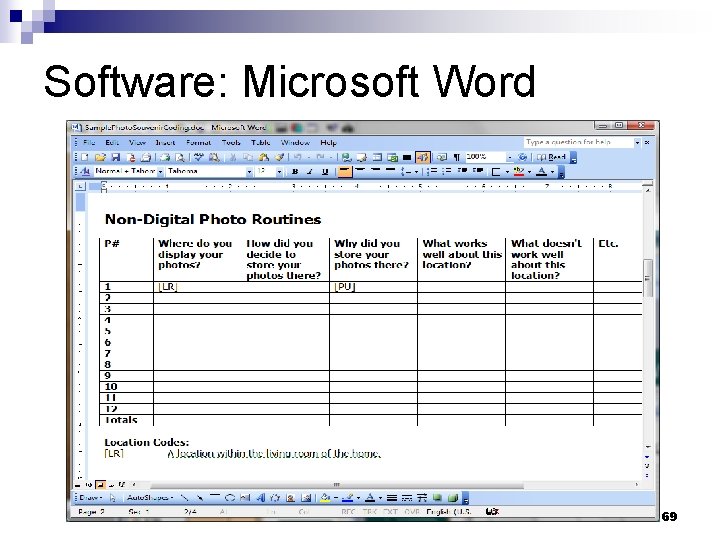The width and height of the screenshot is (720, 540).
Task: Click the Read button in the Standard toolbar
Action: coord(551,158)
